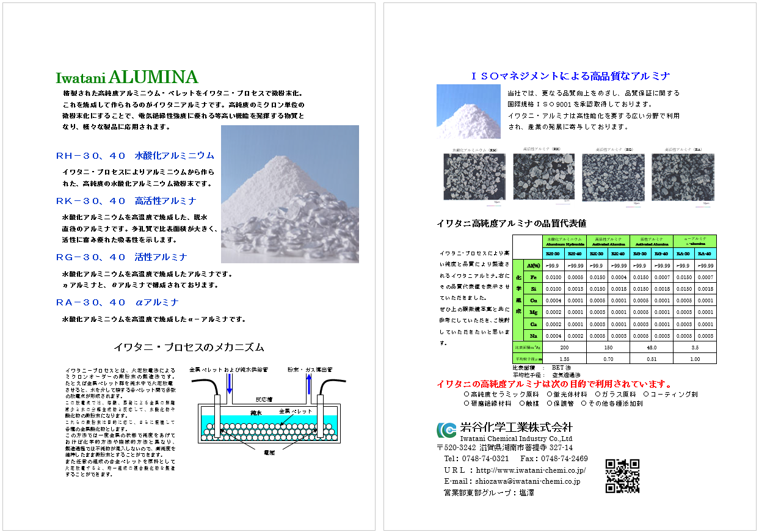This screenshot has height=532, width=759.
Task: Click the 'RA-40' column header in the table
Action: point(706,254)
